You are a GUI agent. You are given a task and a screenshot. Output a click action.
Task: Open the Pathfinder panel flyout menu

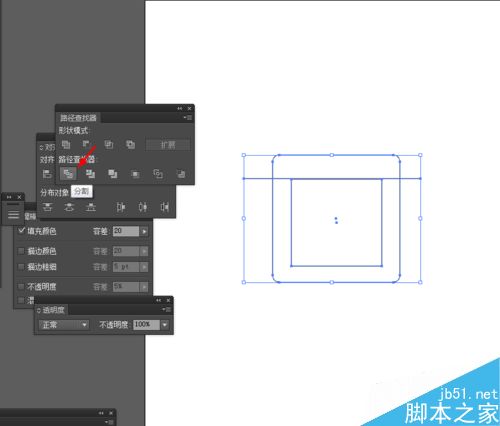188,118
